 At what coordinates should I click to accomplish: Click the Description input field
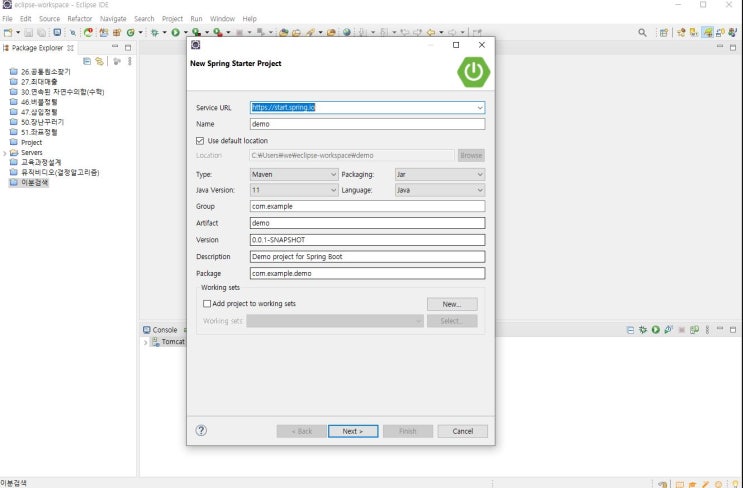point(367,256)
